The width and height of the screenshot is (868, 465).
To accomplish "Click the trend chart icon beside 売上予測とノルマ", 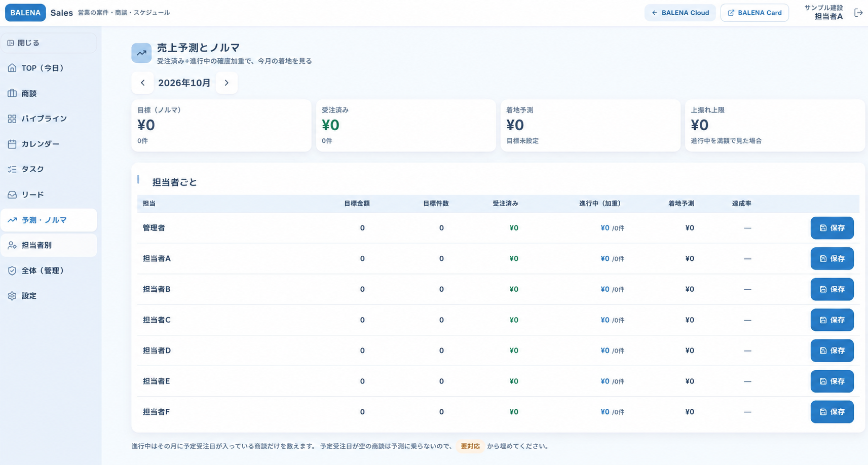I will coord(141,53).
